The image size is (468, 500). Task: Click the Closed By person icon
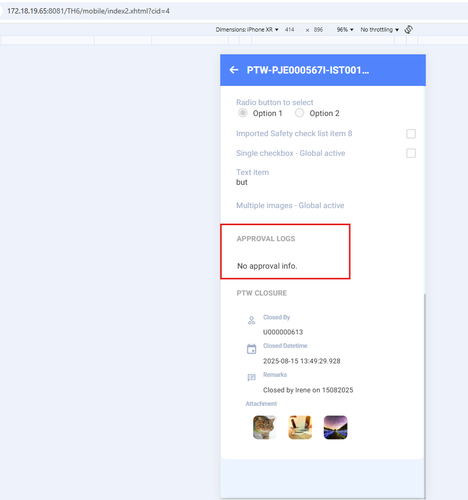[251, 320]
